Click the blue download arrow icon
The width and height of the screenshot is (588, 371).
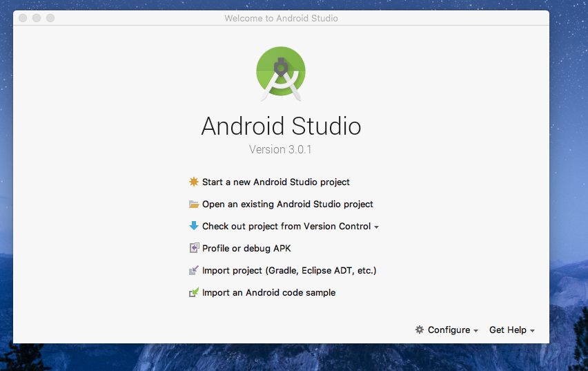[194, 226]
